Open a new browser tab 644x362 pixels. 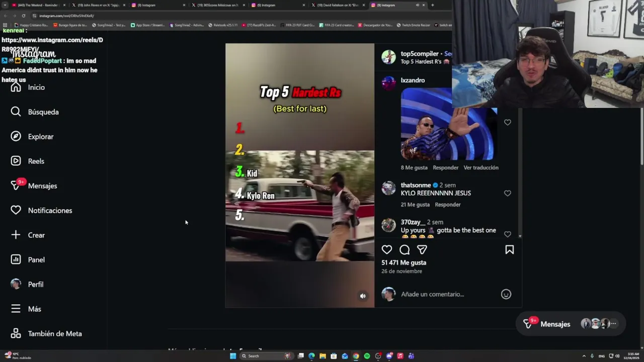[x=433, y=5]
